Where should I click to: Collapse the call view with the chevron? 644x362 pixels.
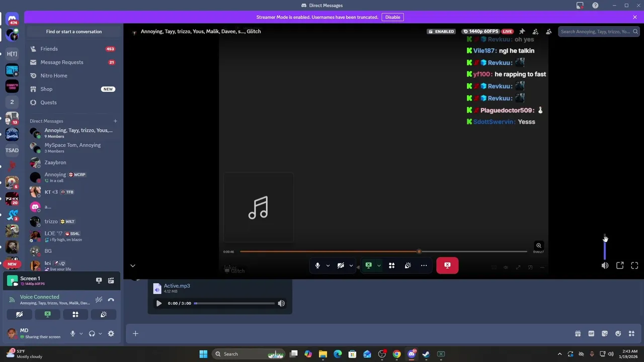click(132, 265)
